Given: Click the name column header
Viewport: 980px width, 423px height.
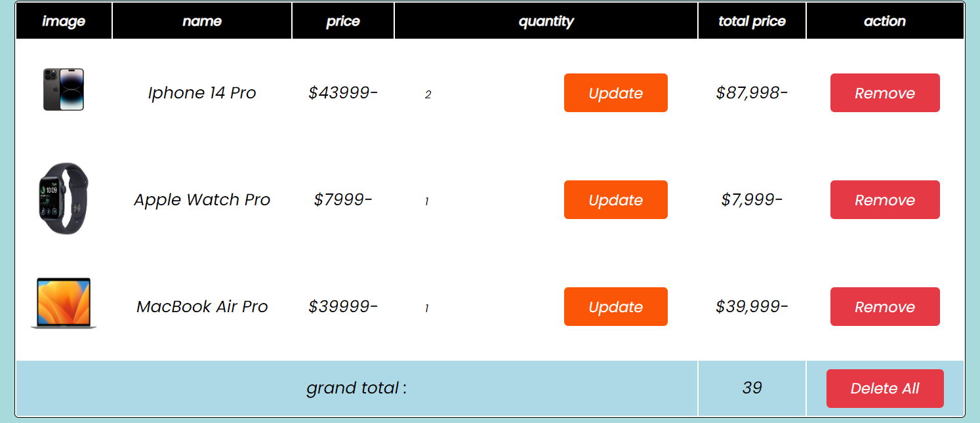Looking at the screenshot, I should tap(201, 20).
